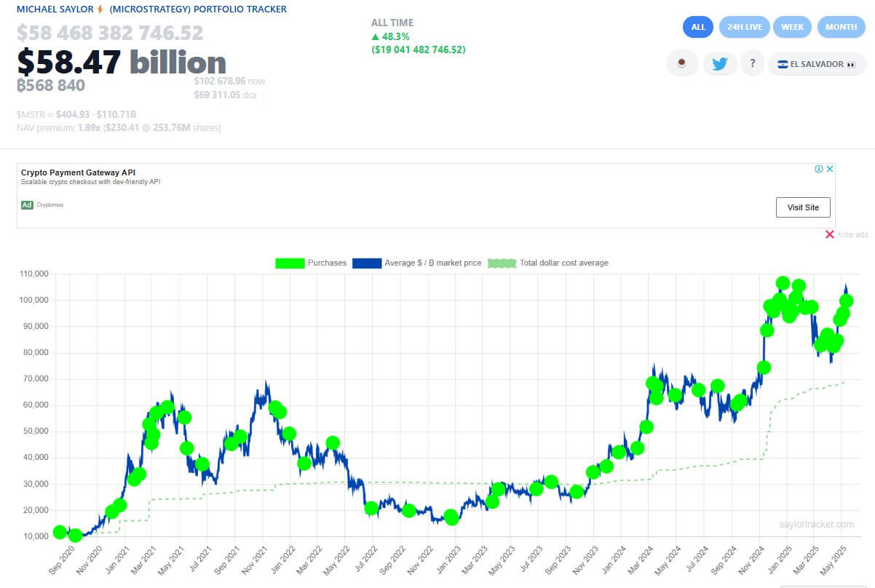Click the ₿568 840 holdings figure
The width and height of the screenshot is (875, 588).
[x=51, y=85]
